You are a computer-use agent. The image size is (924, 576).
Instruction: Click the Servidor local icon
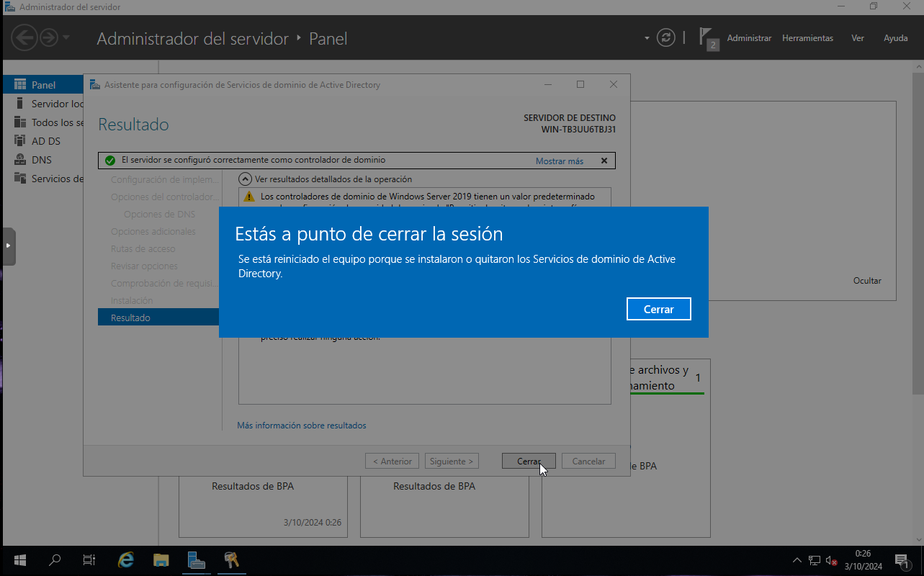coord(20,104)
